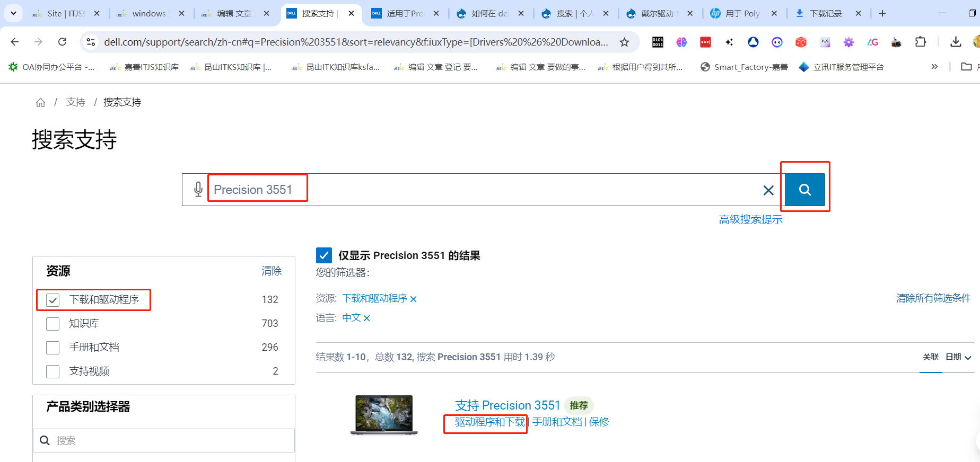Remove the 下载和驱动程序 filter chip X
Image resolution: width=980 pixels, height=462 pixels.
pyautogui.click(x=414, y=299)
